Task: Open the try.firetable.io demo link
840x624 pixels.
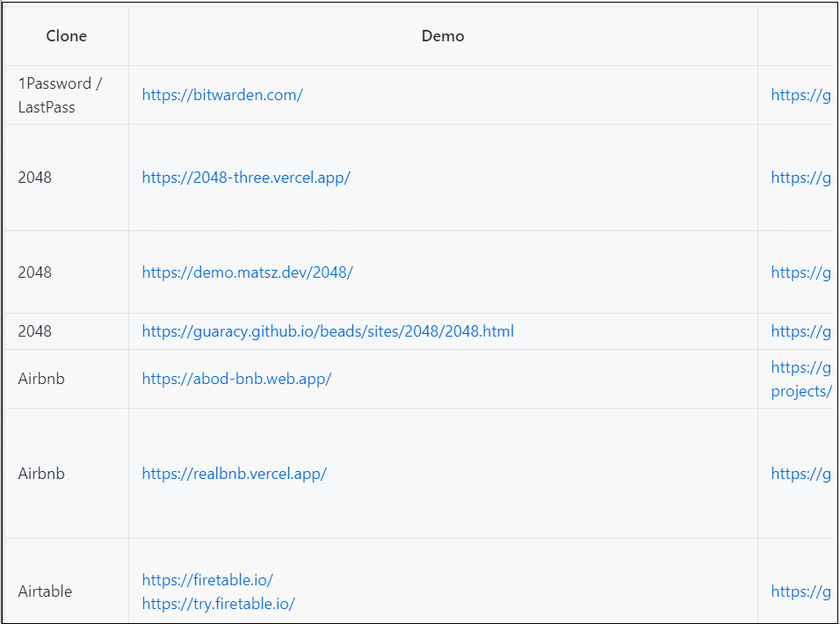Action: tap(219, 604)
